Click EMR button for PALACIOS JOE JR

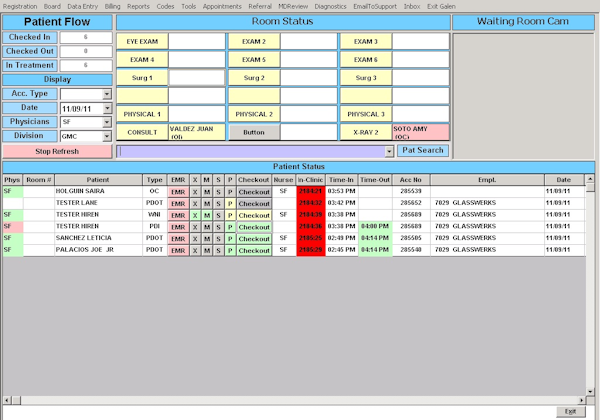click(178, 251)
